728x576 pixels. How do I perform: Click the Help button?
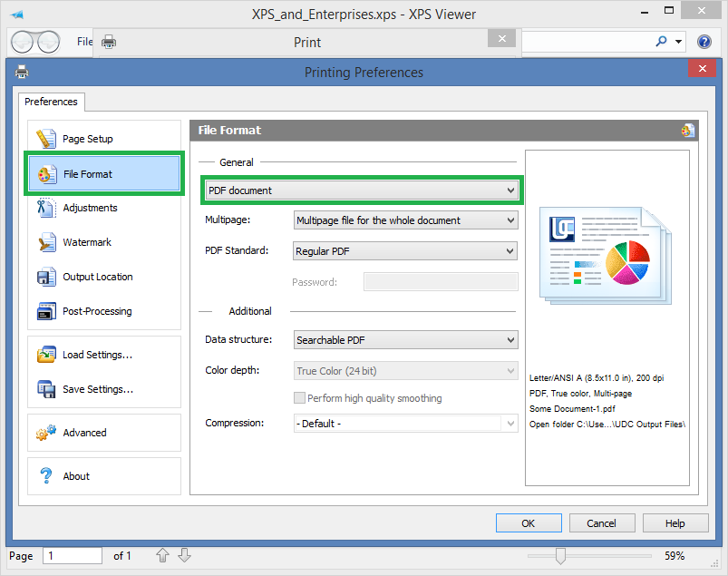point(675,523)
